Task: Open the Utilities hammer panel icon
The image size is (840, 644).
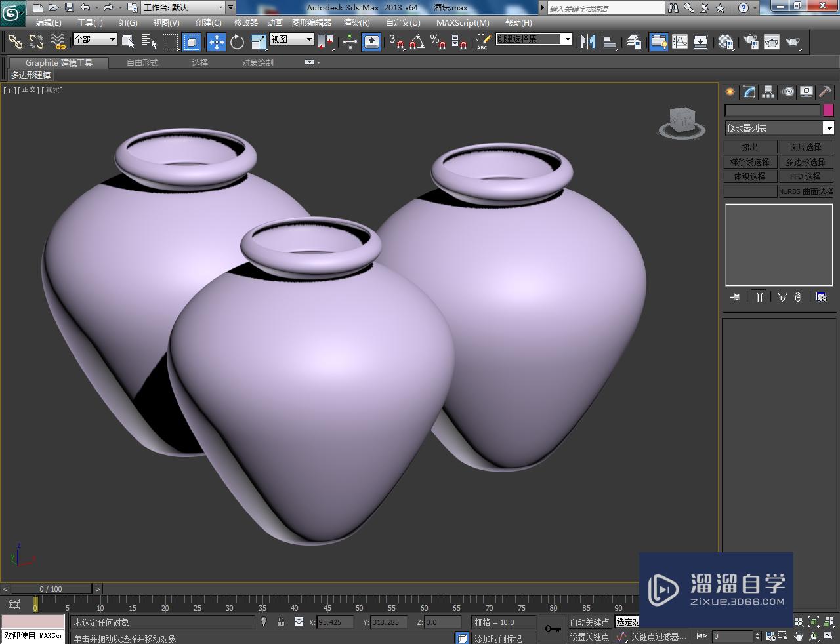Action: [825, 92]
